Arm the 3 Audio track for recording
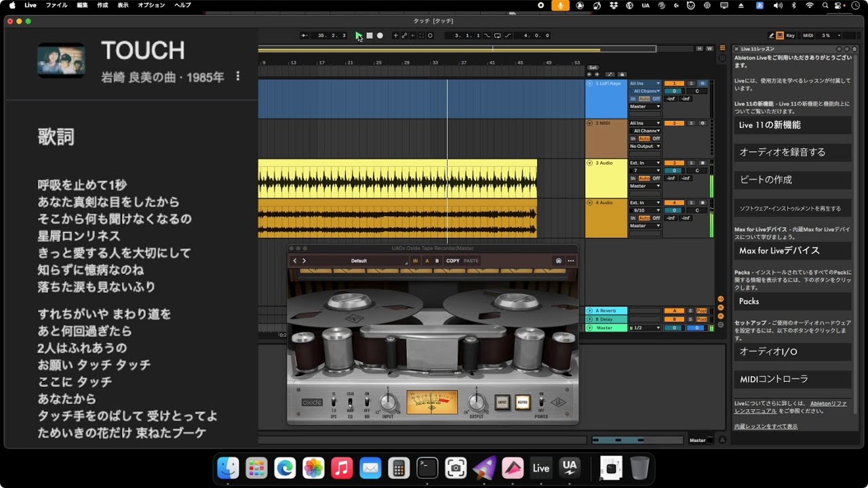This screenshot has height=488, width=868. (x=702, y=163)
